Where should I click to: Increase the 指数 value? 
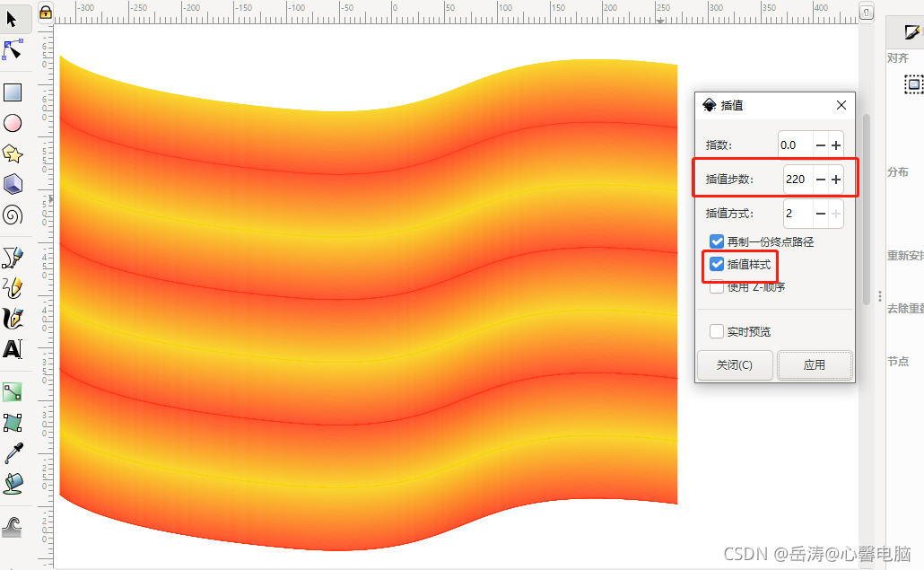point(835,145)
